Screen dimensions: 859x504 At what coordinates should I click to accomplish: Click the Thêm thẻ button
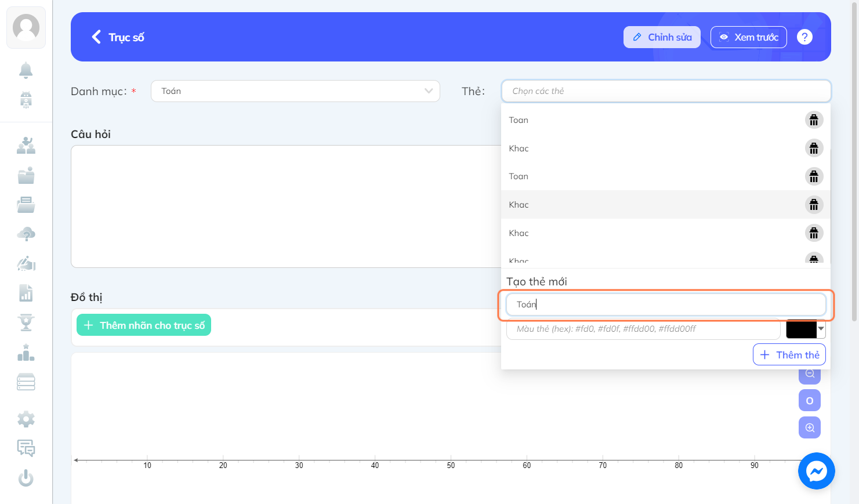(x=789, y=354)
